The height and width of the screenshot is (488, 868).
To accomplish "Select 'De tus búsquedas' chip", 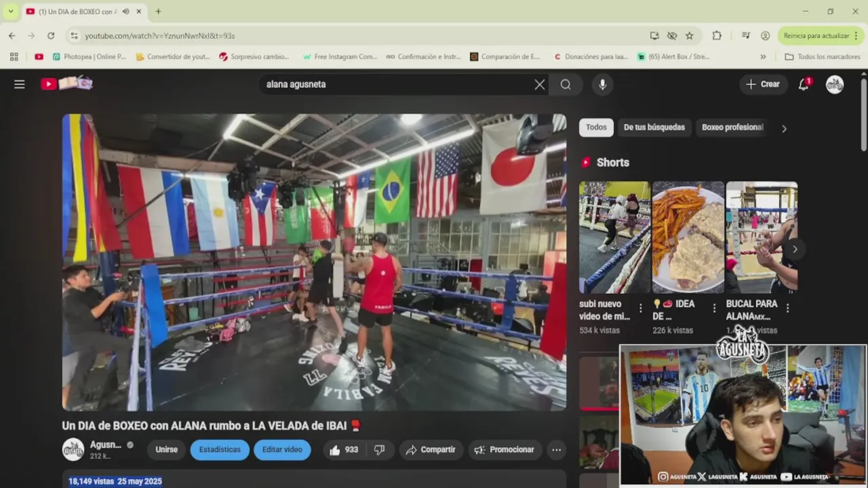I will tap(654, 127).
